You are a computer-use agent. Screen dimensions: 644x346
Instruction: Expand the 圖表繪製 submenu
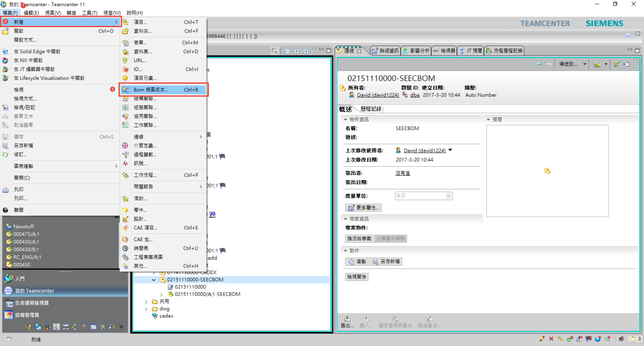pos(60,166)
